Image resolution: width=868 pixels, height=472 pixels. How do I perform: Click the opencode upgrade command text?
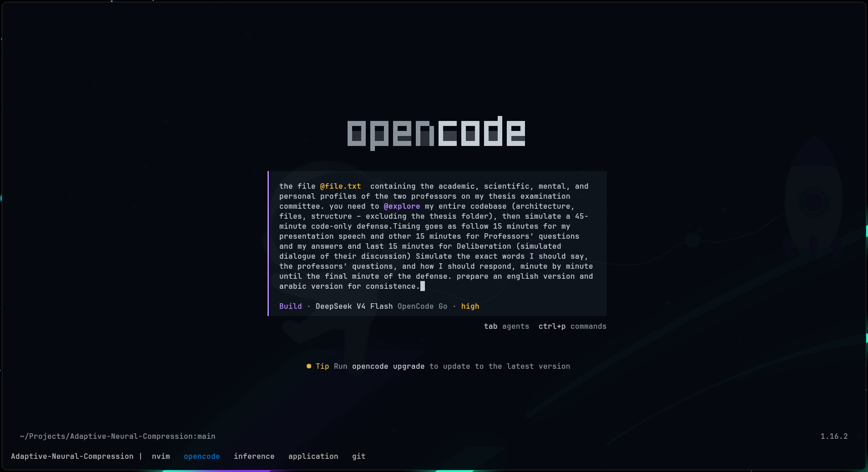pyautogui.click(x=389, y=366)
